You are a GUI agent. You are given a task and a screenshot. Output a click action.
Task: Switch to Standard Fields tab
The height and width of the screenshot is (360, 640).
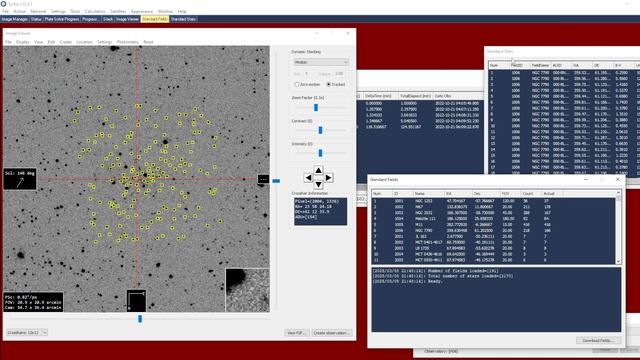click(155, 19)
